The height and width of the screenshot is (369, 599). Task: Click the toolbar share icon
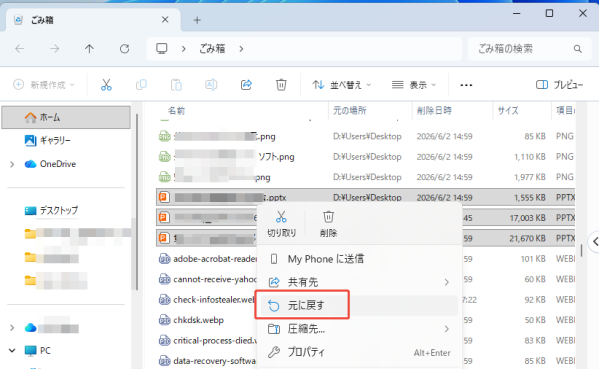246,84
